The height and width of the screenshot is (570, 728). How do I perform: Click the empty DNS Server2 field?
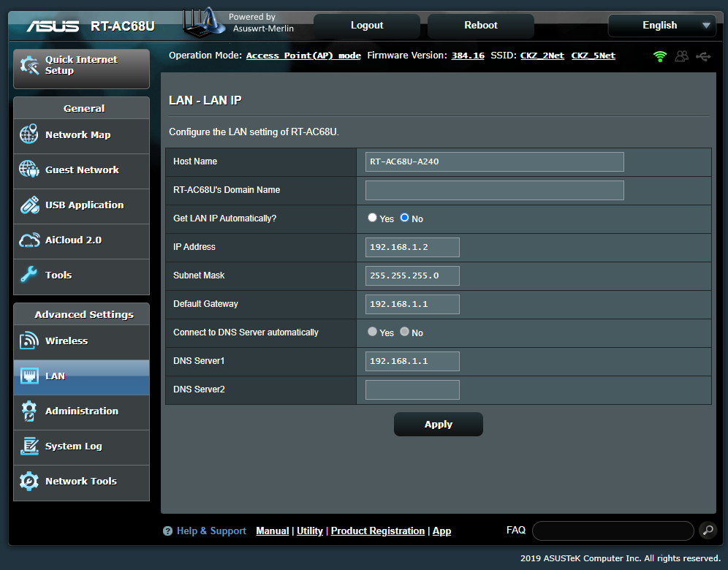pyautogui.click(x=412, y=390)
